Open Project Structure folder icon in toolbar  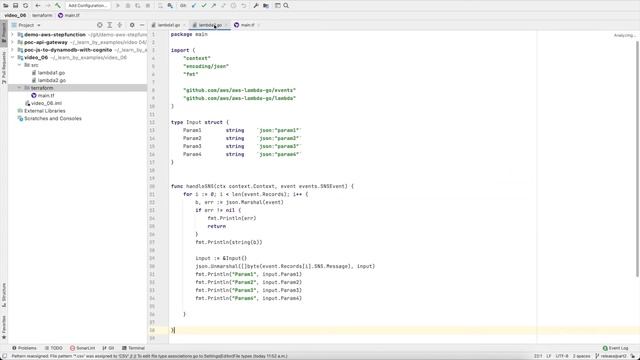266,6
